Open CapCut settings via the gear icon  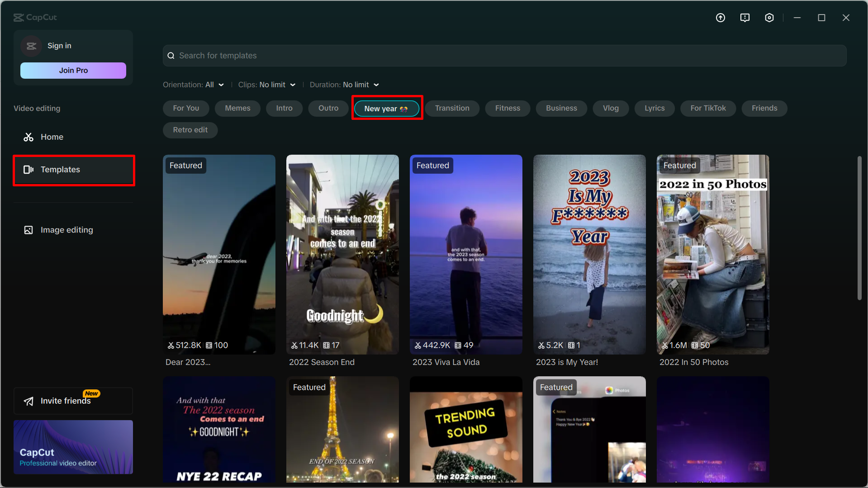[x=769, y=17]
